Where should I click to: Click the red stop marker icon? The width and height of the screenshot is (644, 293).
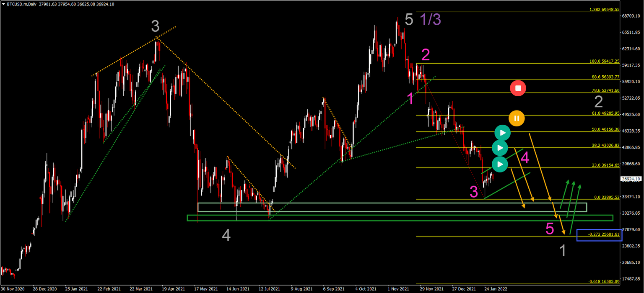[x=518, y=88]
